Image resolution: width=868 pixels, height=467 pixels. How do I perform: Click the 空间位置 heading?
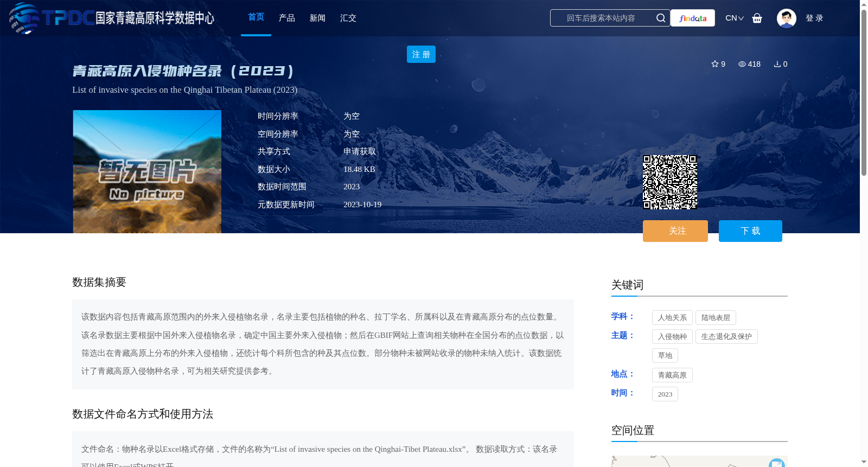click(633, 431)
